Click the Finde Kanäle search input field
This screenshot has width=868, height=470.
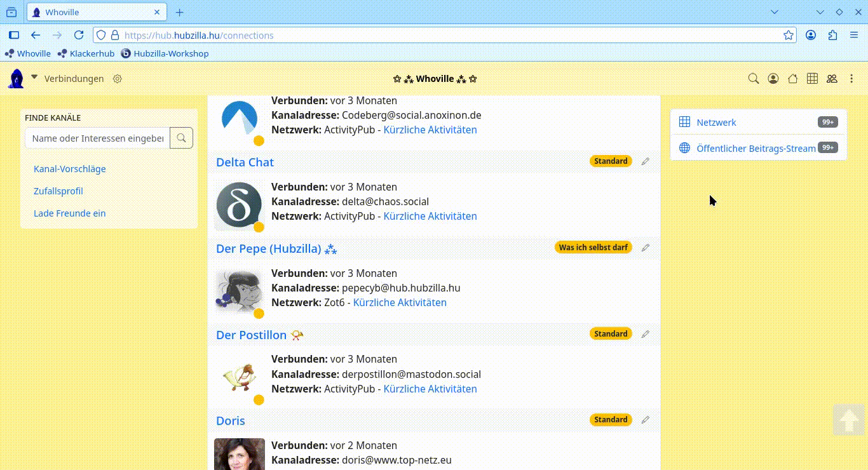pyautogui.click(x=98, y=138)
